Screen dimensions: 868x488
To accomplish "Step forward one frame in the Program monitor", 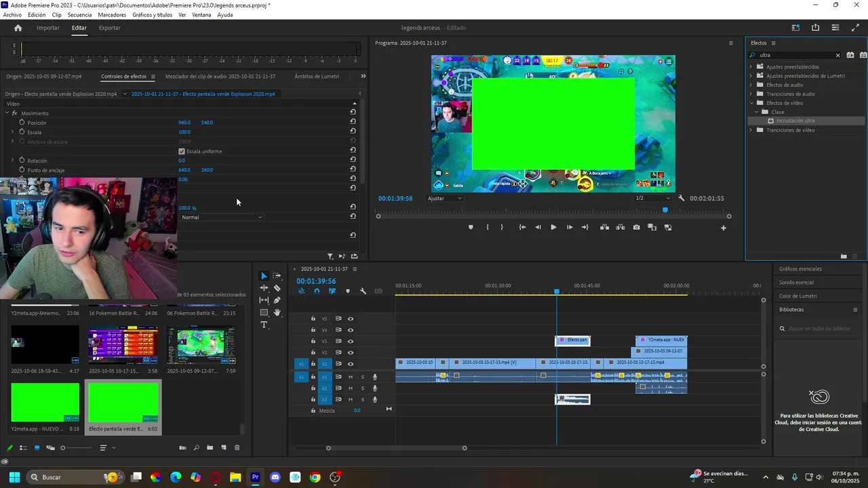I will tap(569, 227).
